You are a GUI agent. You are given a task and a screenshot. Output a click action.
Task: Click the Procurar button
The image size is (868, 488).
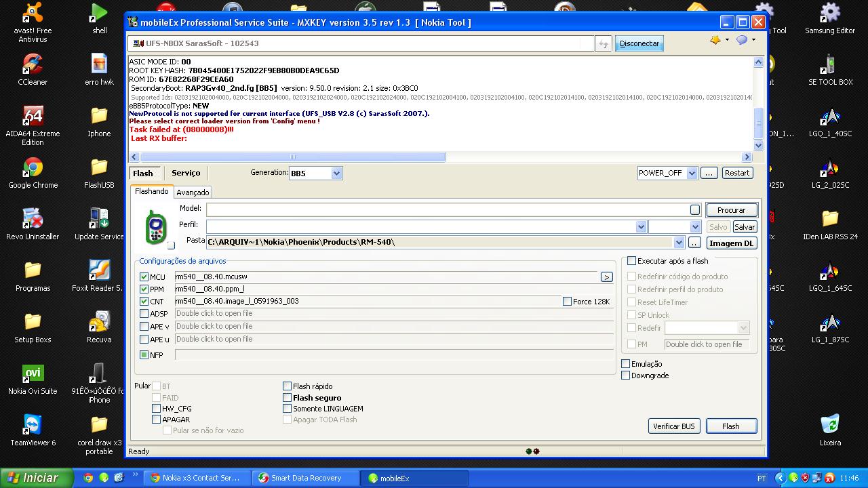tap(731, 210)
